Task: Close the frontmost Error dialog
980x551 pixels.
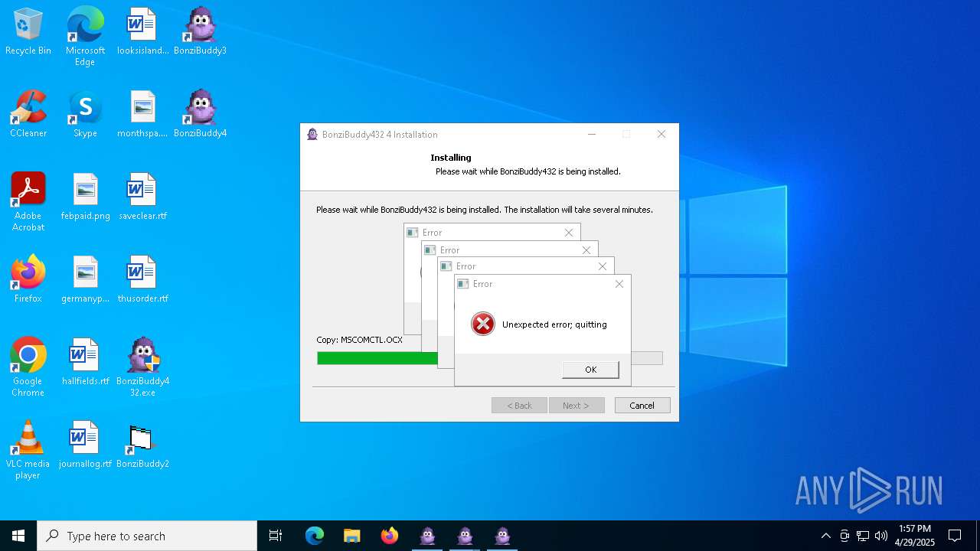Action: 619,284
